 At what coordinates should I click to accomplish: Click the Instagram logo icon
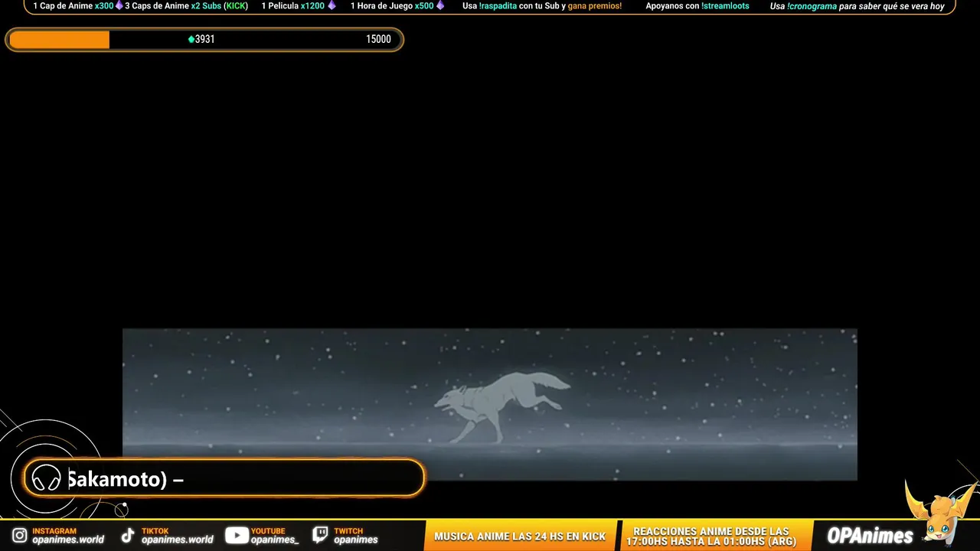pos(19,536)
